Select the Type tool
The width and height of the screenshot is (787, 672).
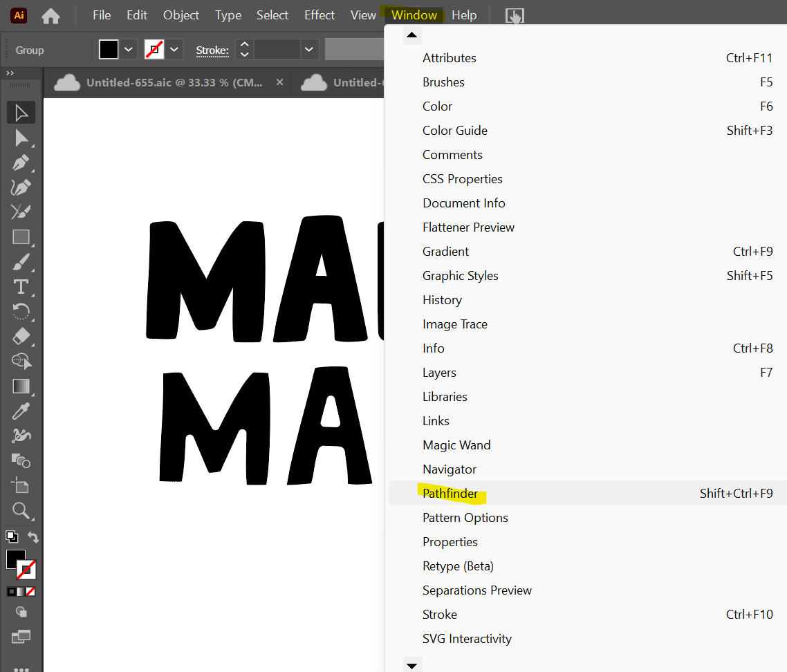21,286
